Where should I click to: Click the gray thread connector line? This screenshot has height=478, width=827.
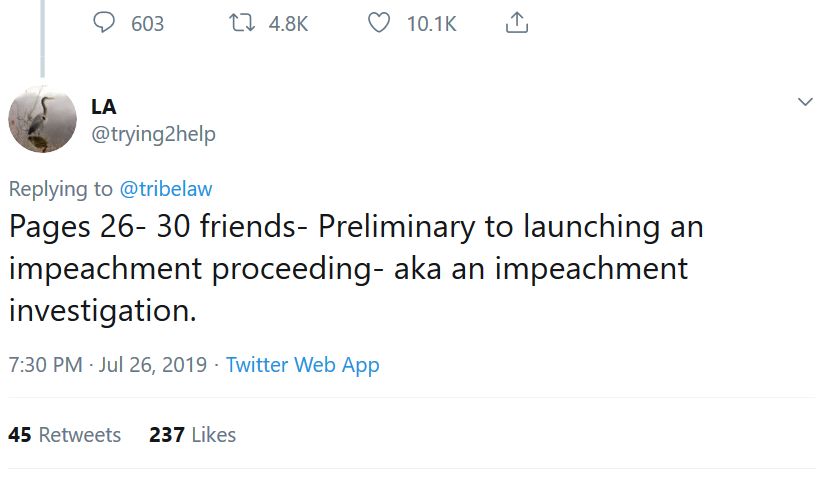point(42,40)
